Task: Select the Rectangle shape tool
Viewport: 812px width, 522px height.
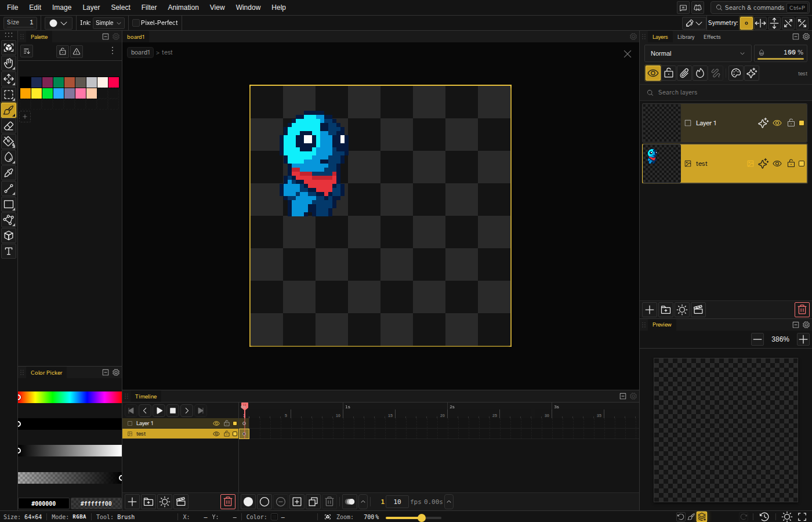Action: point(9,204)
